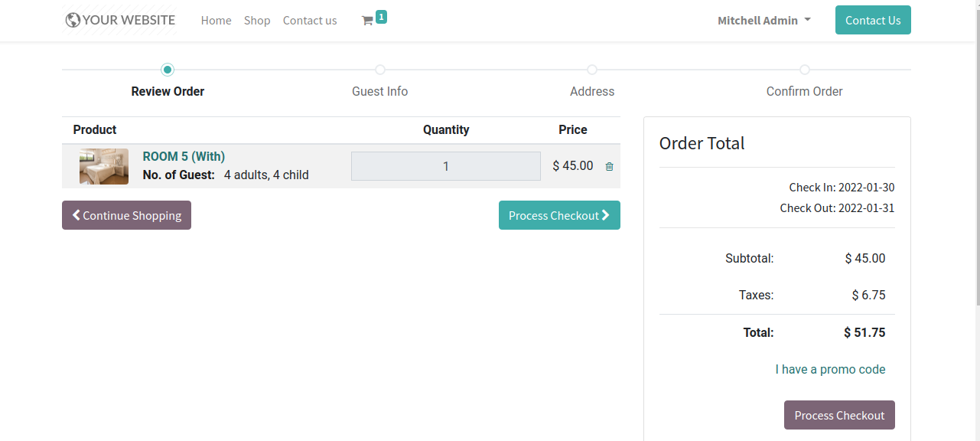Select the Guest Info step circle
Image resolution: width=980 pixels, height=441 pixels.
pos(380,70)
